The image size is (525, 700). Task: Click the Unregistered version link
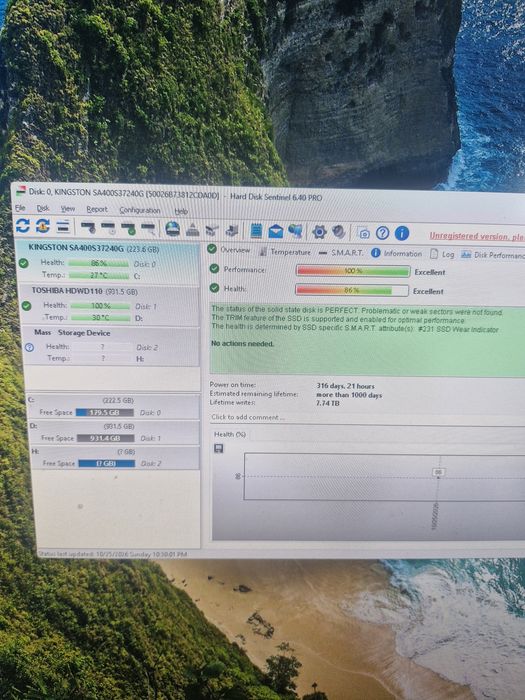477,236
